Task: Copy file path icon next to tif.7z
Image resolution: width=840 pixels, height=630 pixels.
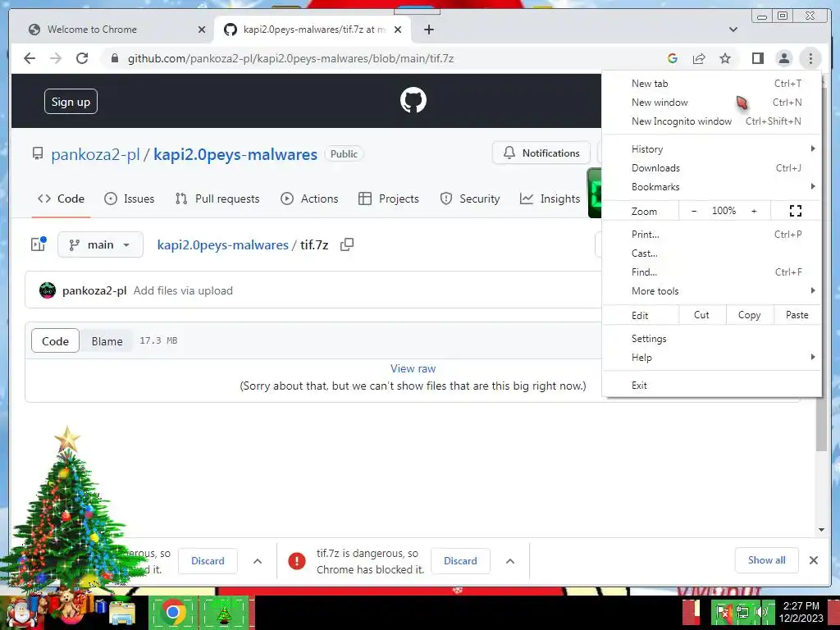Action: tap(347, 244)
